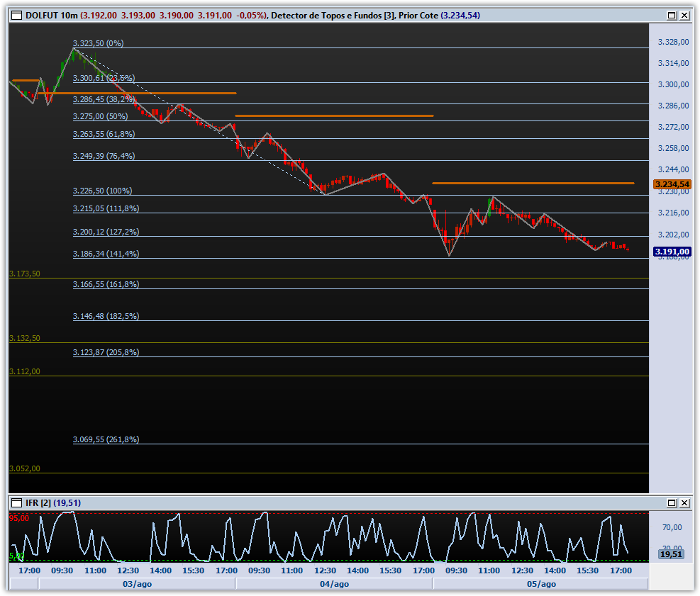Click the blue 3.191,00 last price tag

pos(672,252)
